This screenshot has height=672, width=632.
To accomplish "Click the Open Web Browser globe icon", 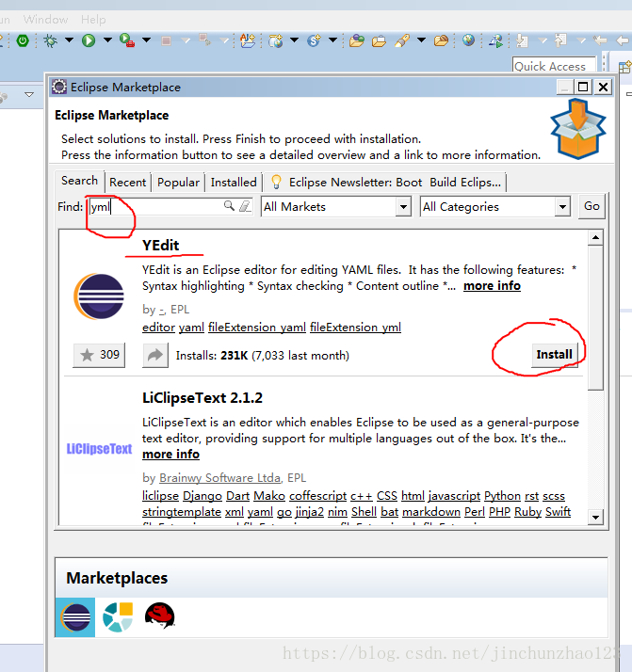I will (x=469, y=40).
